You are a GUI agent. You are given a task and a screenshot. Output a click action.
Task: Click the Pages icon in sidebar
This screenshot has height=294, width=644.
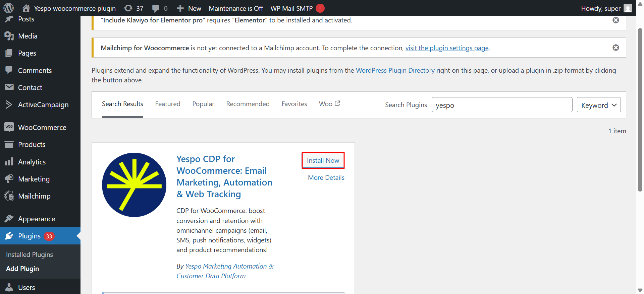[9, 53]
